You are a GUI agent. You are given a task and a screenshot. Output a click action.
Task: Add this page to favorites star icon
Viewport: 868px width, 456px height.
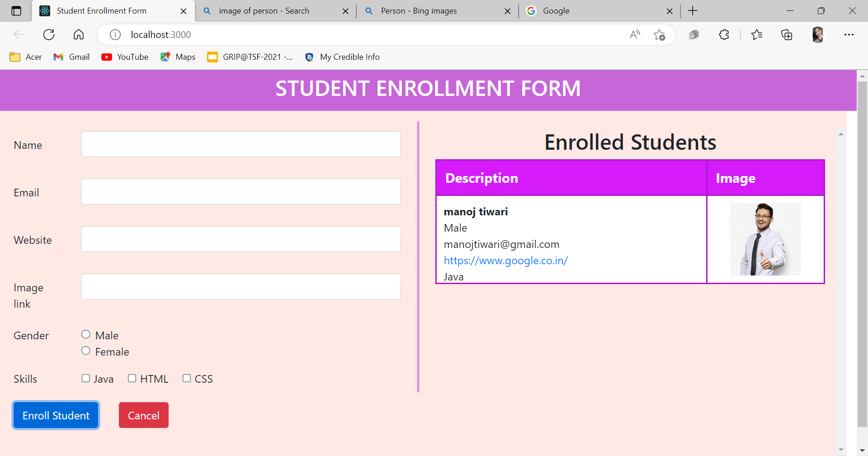pos(659,34)
